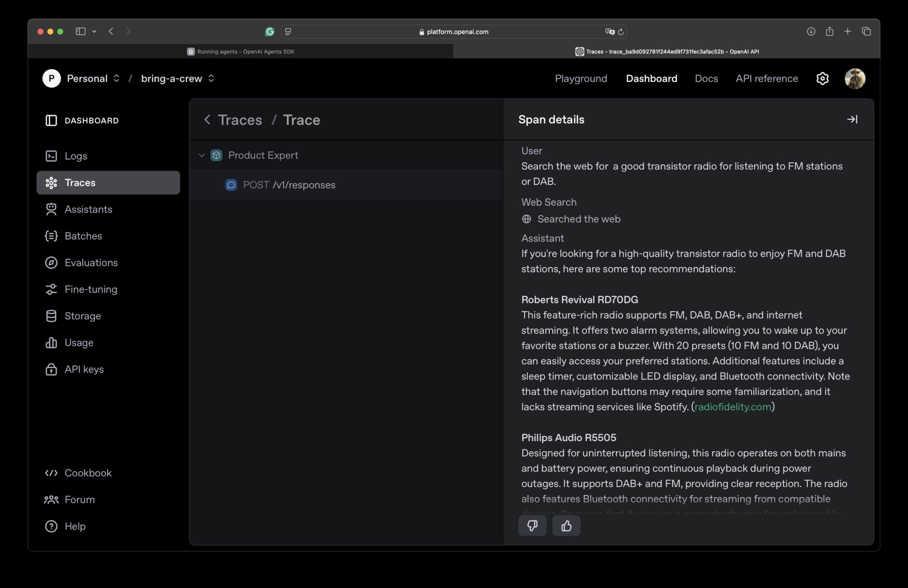
Task: Open the API keys icon
Action: [x=51, y=369]
